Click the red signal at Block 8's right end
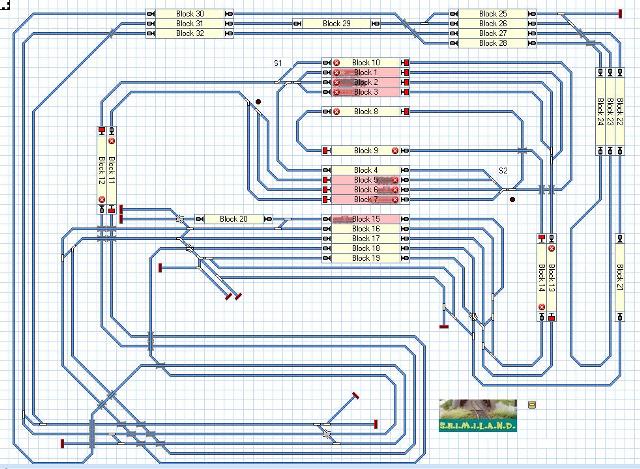The image size is (640, 469). tap(405, 111)
